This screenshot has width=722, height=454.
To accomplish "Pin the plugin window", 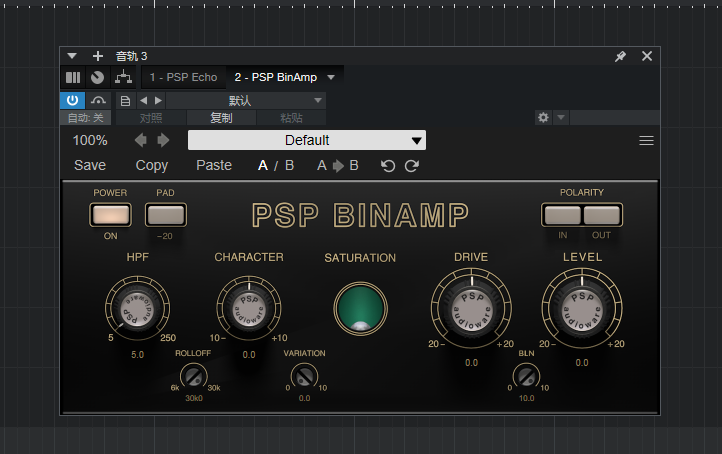I will 620,57.
